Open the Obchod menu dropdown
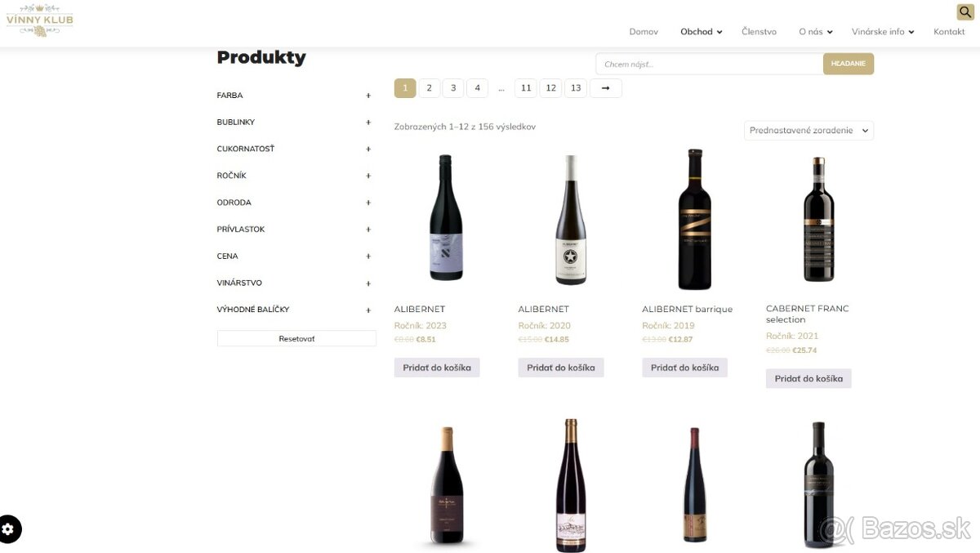Screen dimensions: 980x553 tap(702, 32)
